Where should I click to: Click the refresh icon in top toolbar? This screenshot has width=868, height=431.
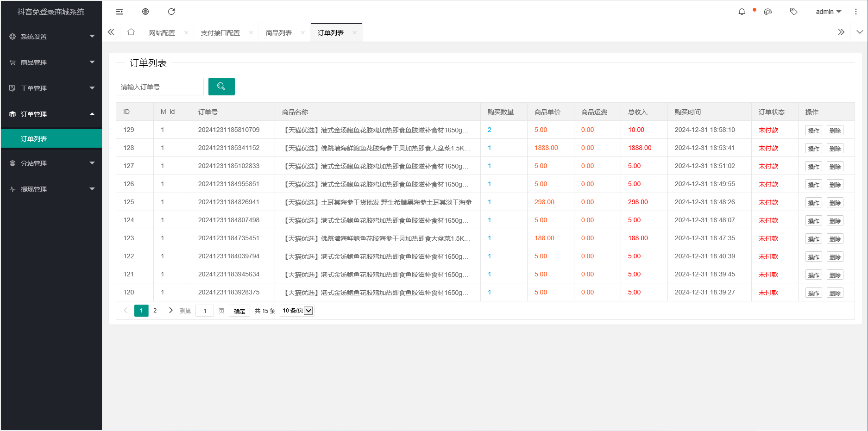[171, 12]
